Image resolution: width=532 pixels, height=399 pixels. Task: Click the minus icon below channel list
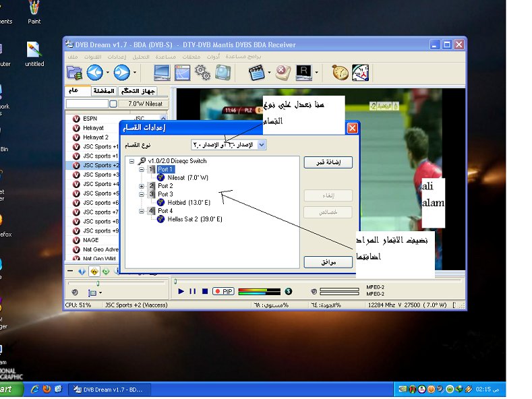click(x=70, y=271)
